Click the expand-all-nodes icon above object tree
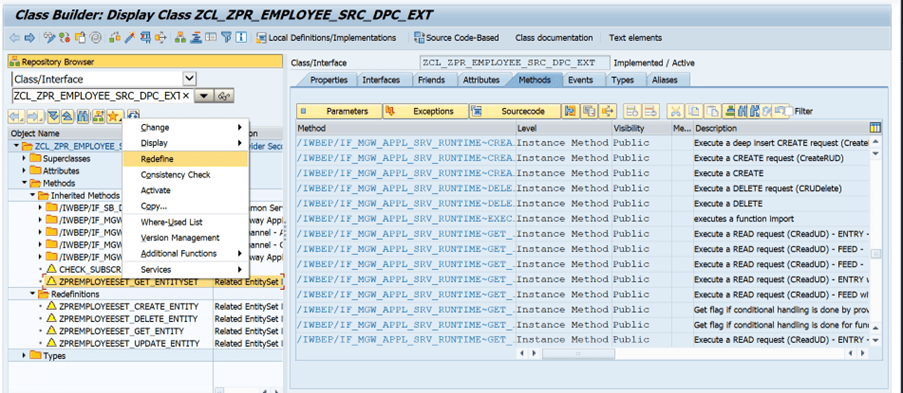 (x=54, y=116)
